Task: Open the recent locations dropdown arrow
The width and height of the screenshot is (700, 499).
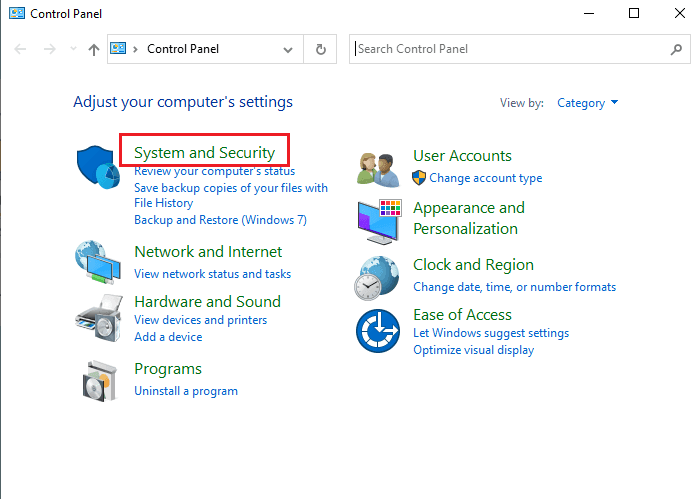Action: point(73,49)
